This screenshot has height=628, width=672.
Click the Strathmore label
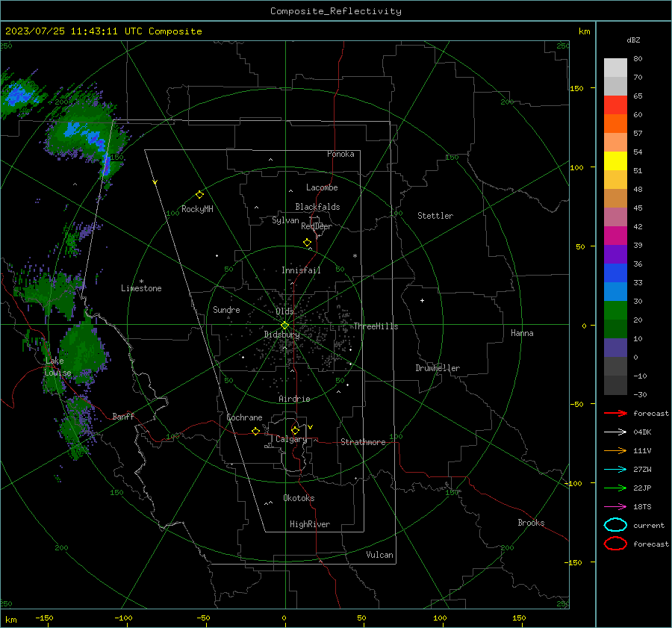click(363, 442)
